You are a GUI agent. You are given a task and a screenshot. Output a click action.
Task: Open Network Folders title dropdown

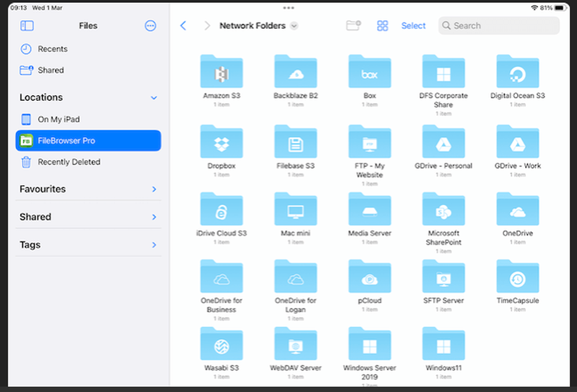(294, 26)
